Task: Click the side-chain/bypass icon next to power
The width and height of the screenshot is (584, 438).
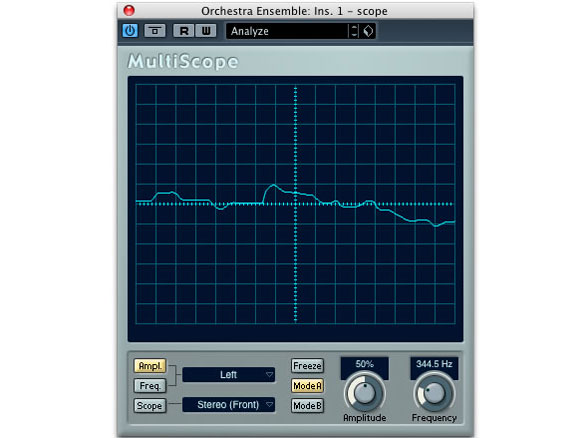Action: tap(155, 31)
